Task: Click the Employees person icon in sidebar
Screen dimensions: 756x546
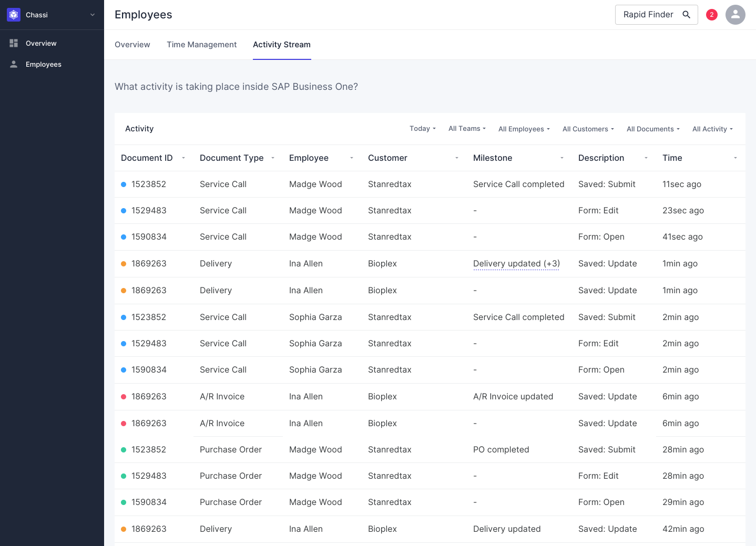Action: point(14,64)
